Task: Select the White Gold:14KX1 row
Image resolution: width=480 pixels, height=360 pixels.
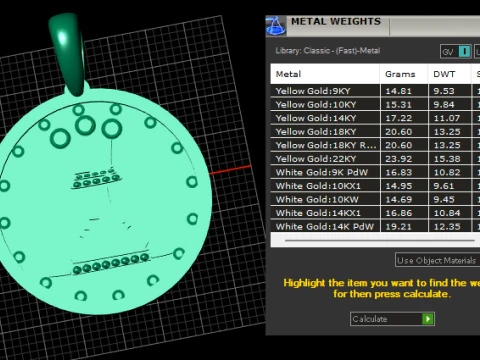Action: click(375, 213)
